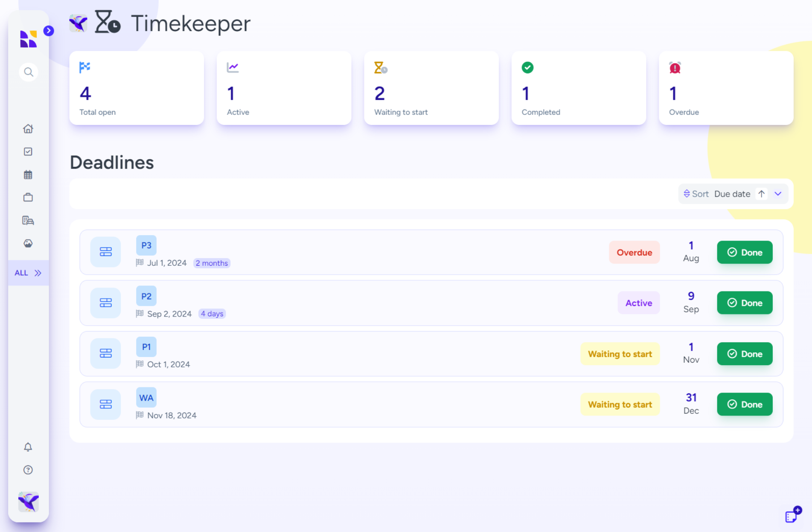
Task: Click the Overdue status badge on P3
Action: 634,253
